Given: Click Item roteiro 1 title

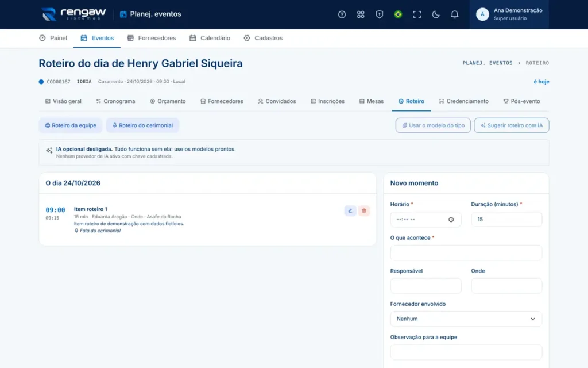Looking at the screenshot, I should 90,209.
